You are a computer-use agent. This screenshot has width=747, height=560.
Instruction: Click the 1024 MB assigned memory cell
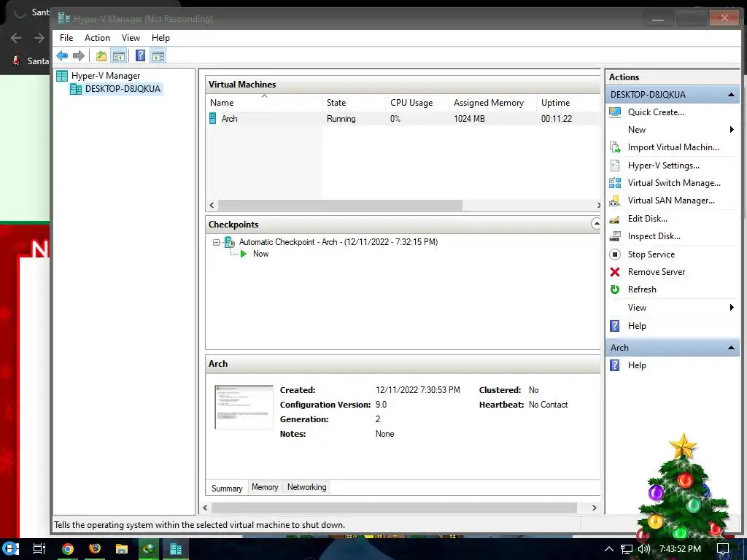469,119
